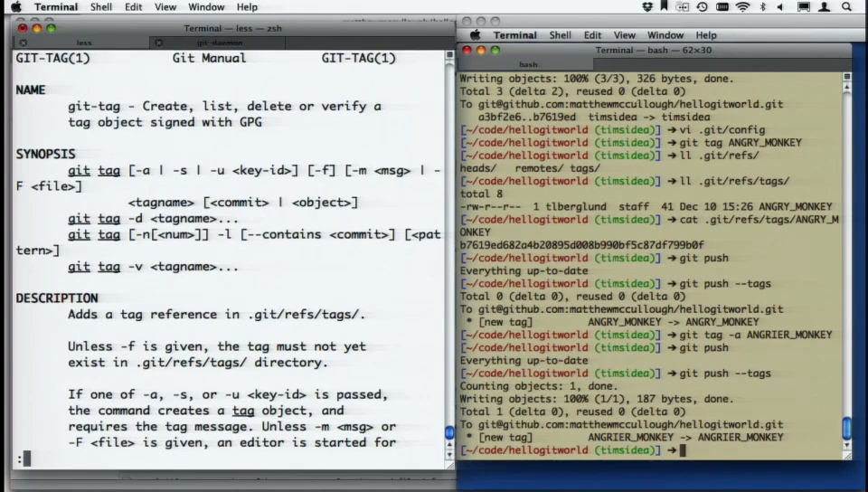Open the Shell menu in the top menu bar
The image size is (868, 492).
pos(100,7)
